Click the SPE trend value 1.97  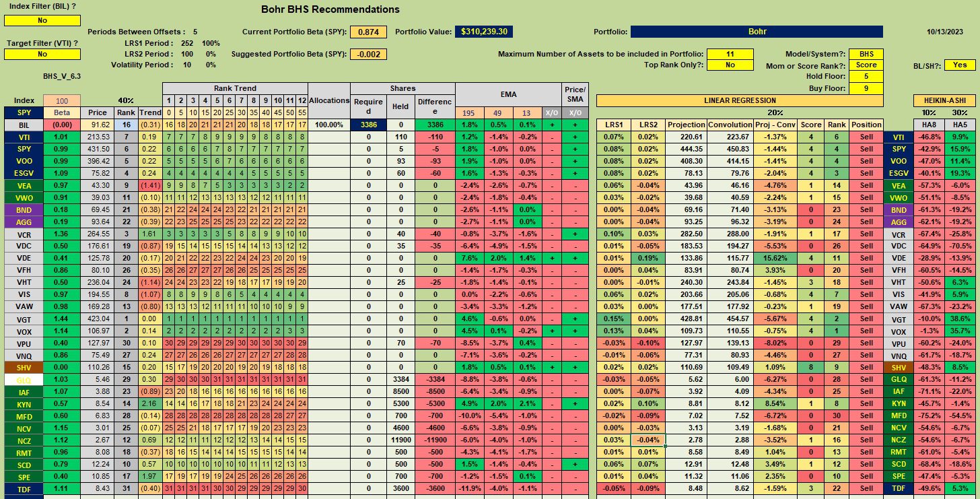(x=150, y=476)
